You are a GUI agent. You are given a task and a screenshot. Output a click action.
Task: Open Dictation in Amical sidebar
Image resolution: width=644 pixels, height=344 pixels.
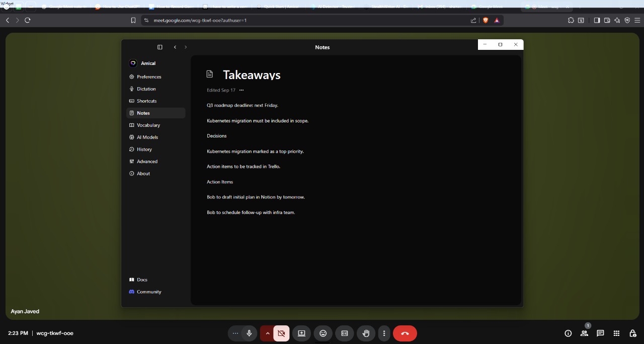click(x=146, y=89)
